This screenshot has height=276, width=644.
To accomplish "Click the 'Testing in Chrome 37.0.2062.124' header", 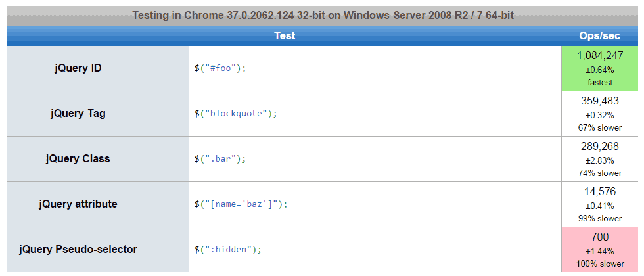I will (x=323, y=16).
